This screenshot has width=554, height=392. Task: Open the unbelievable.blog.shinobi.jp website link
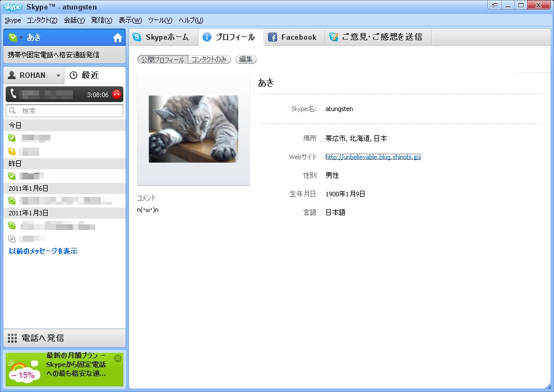click(373, 157)
